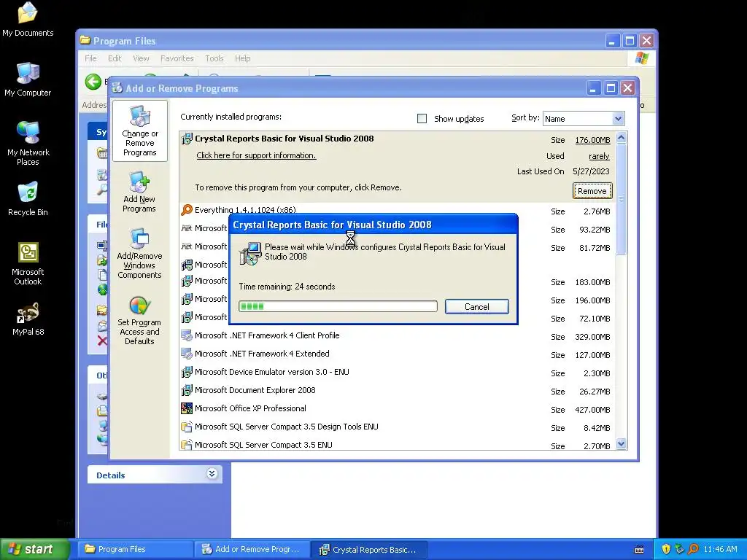Click the Start button

tap(34, 549)
